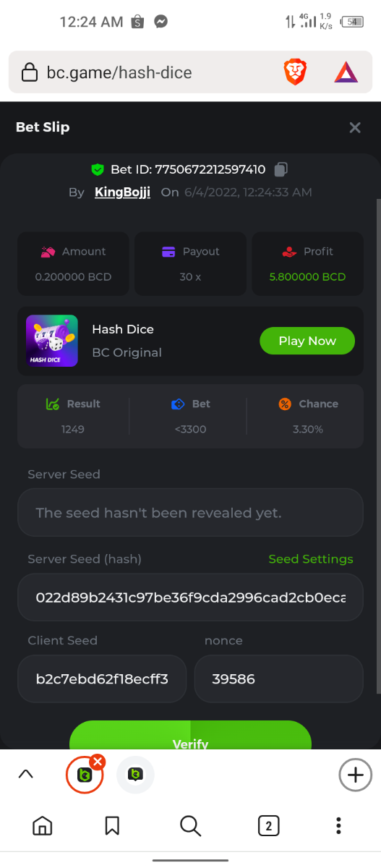Screen dimensions: 381x868
Task: Tap the padlock site security icon
Action: click(x=30, y=72)
